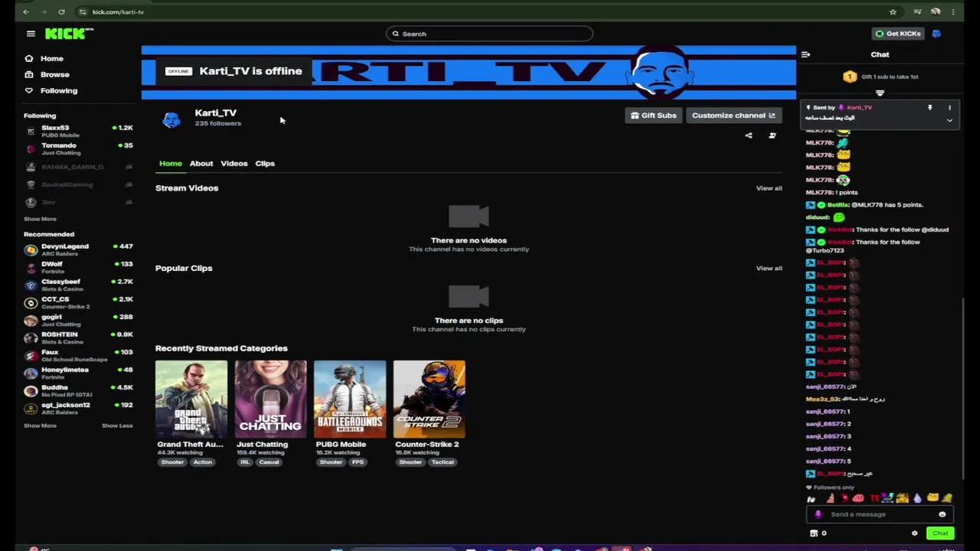980x551 pixels.
Task: Click the Search field
Action: point(489,34)
